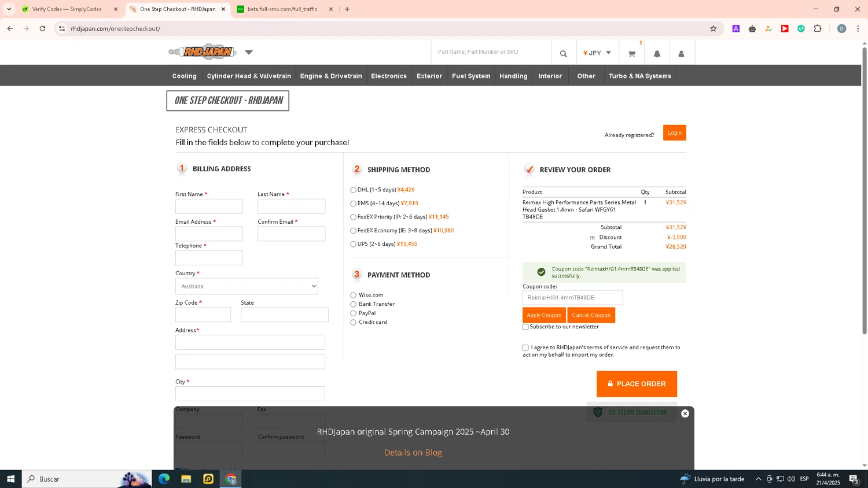
Task: Choose Credit card payment method
Action: [353, 322]
